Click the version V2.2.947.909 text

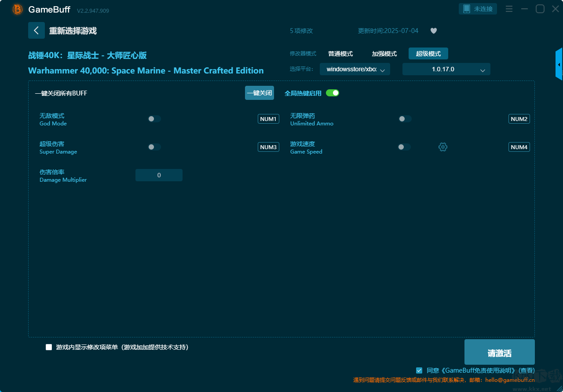pyautogui.click(x=93, y=11)
